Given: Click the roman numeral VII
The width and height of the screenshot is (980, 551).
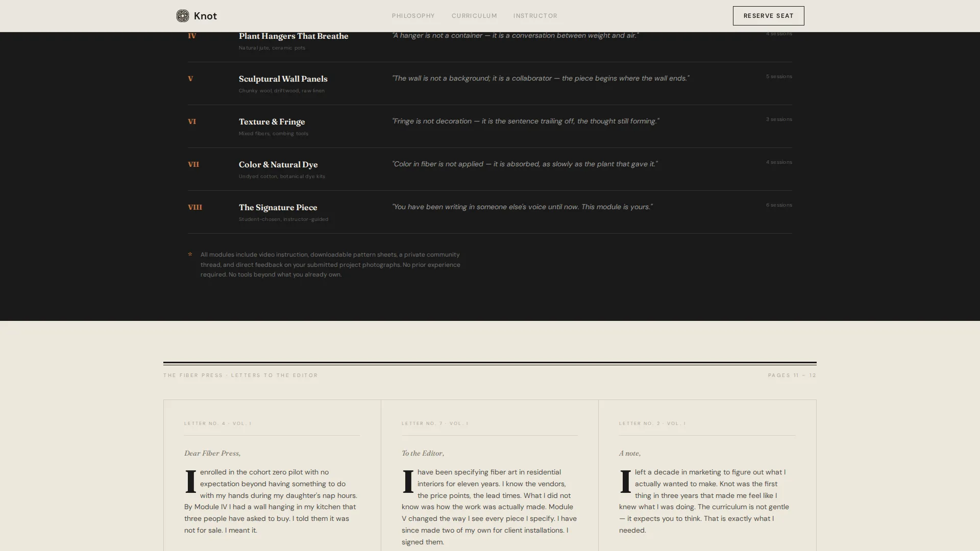Looking at the screenshot, I should point(193,164).
